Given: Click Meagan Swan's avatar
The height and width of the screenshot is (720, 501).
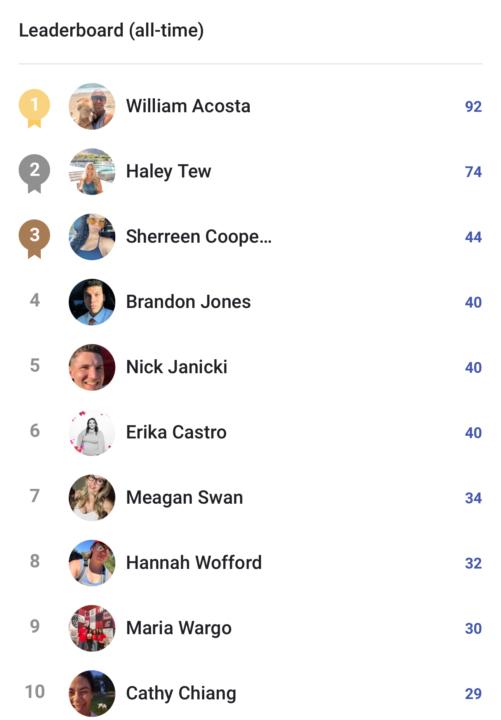Looking at the screenshot, I should point(92,498).
